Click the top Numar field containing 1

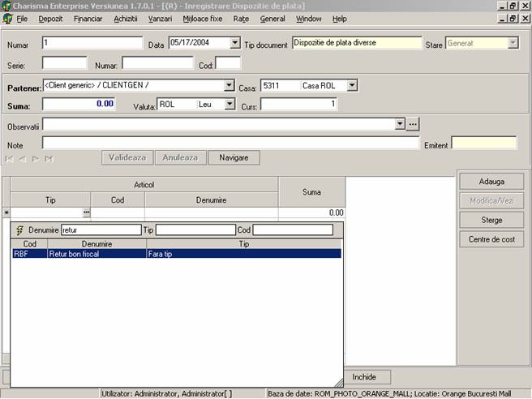coord(92,43)
